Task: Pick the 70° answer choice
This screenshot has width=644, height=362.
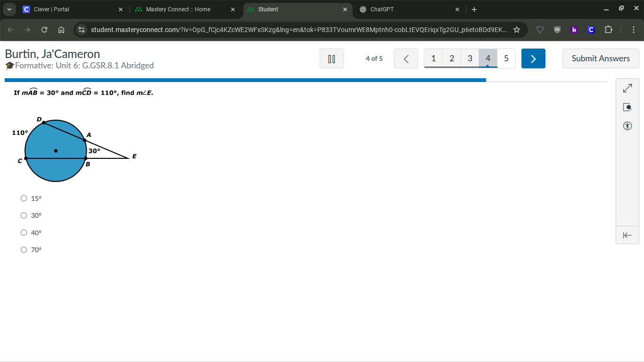Action: pos(24,250)
